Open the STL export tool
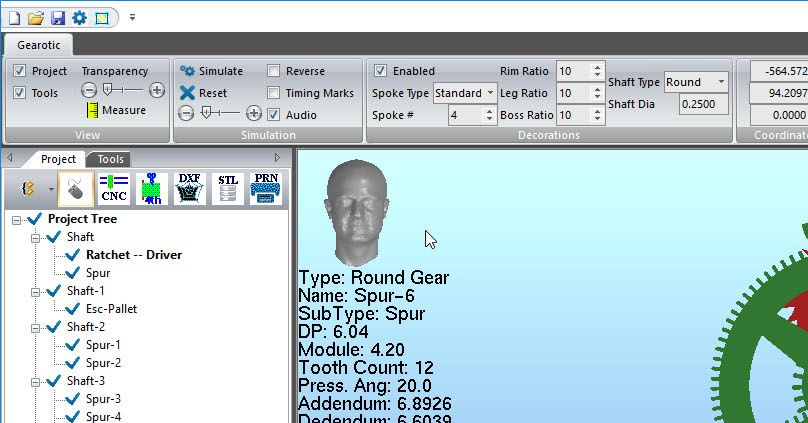808x423 pixels. click(227, 188)
